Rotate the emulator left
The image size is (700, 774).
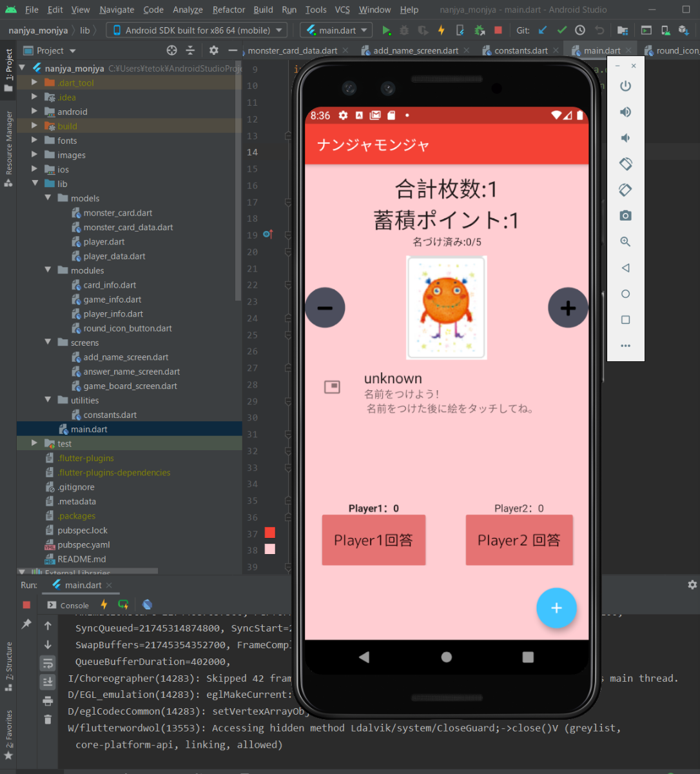pyautogui.click(x=625, y=164)
